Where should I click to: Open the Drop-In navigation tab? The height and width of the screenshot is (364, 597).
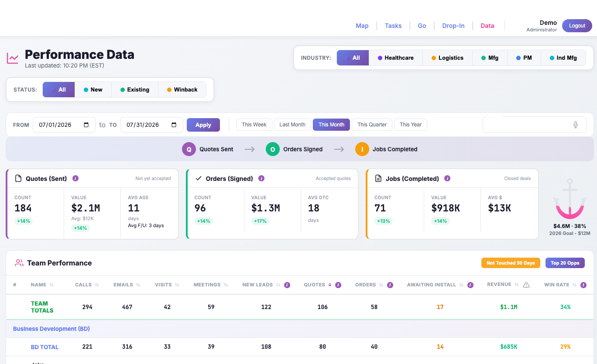pos(453,26)
